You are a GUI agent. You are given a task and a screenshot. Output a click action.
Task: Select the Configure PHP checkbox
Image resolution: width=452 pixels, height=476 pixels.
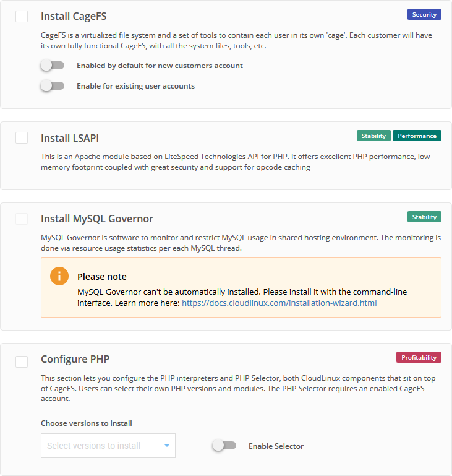pyautogui.click(x=22, y=361)
